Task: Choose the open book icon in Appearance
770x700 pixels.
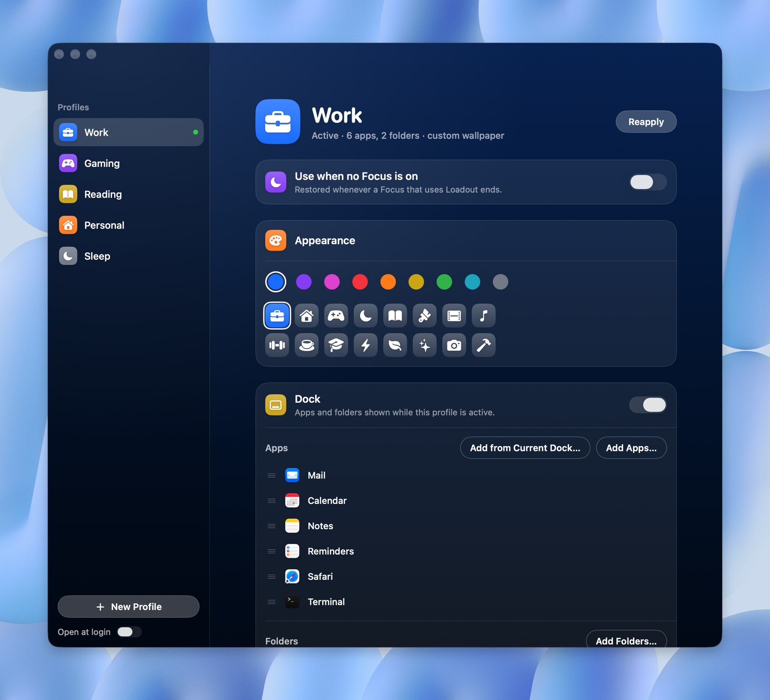Action: (x=395, y=316)
